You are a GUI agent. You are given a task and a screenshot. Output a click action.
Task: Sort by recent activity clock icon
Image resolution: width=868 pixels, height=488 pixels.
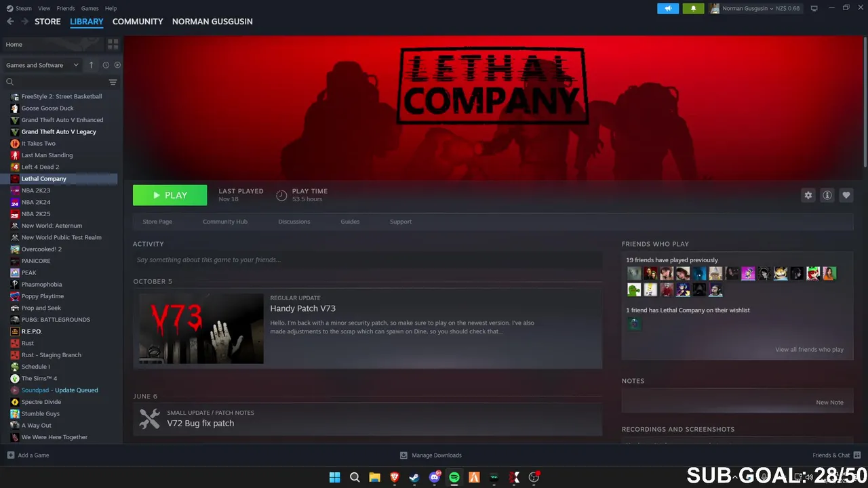point(106,65)
